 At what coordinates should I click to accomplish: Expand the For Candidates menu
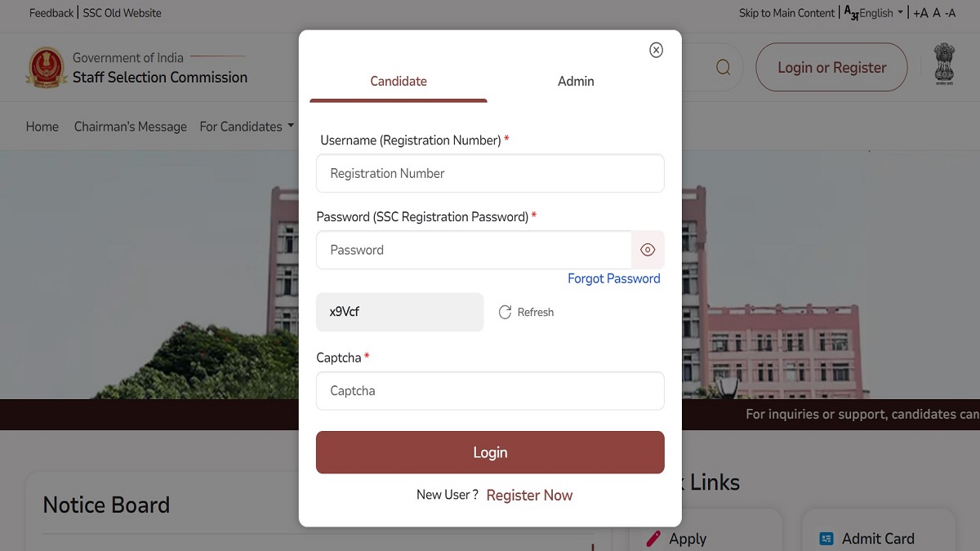click(246, 127)
